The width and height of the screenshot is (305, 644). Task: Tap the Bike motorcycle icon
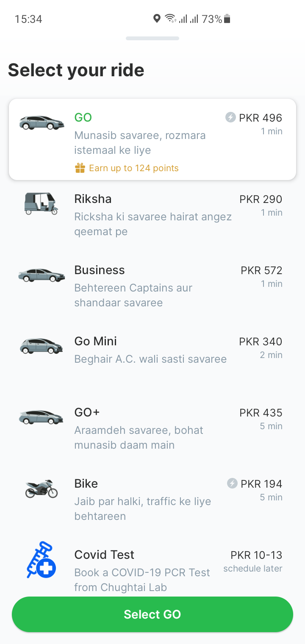41,489
